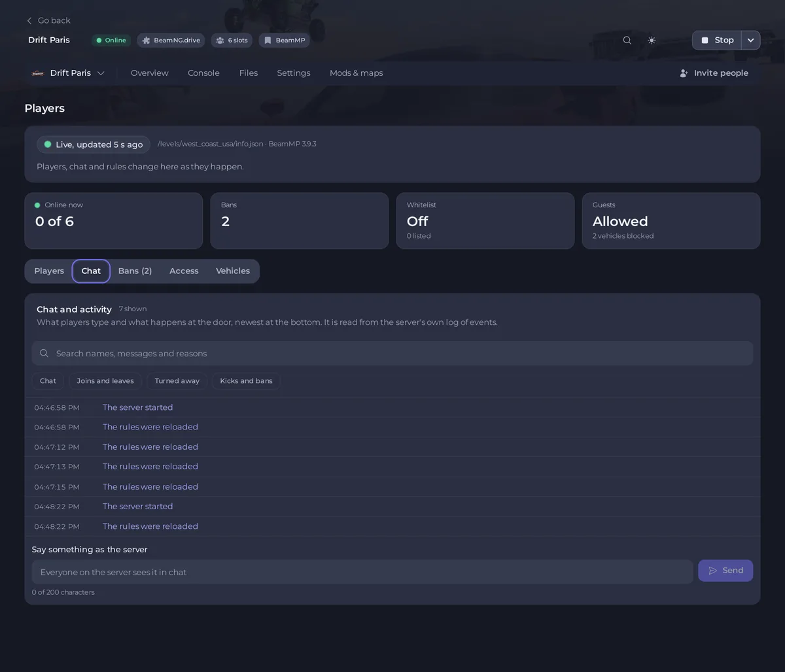This screenshot has width=785, height=672.
Task: Toggle the light/dark theme sun icon
Action: (652, 41)
